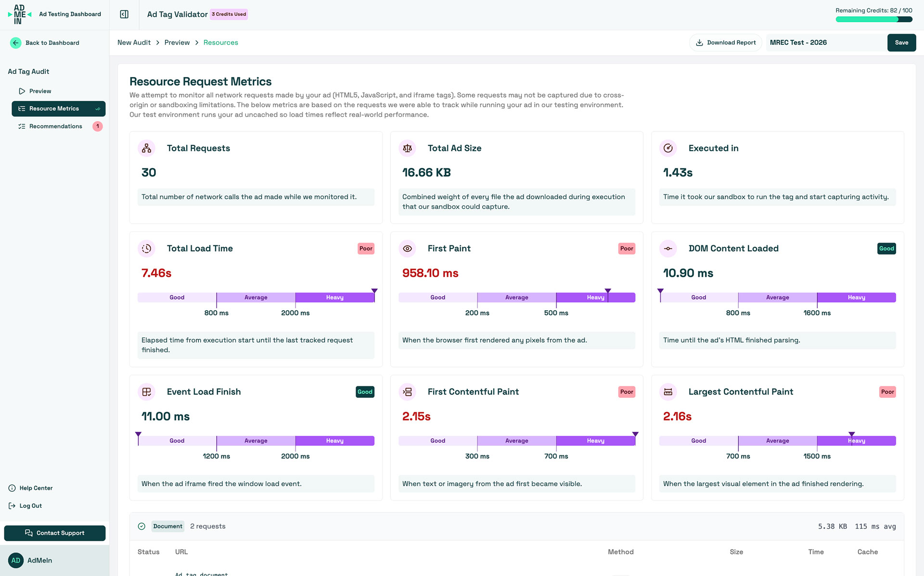The height and width of the screenshot is (576, 924).
Task: Click the URL column header
Action: (181, 552)
